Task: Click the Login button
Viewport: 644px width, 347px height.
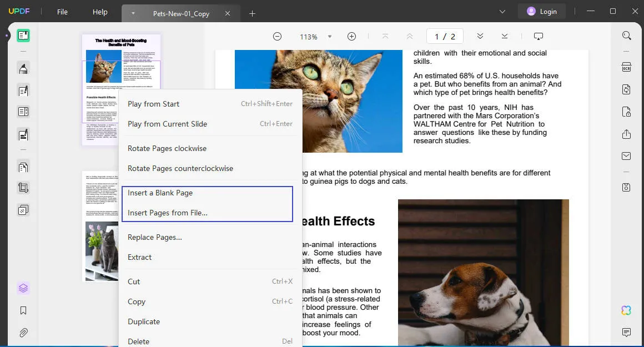Action: pyautogui.click(x=542, y=12)
